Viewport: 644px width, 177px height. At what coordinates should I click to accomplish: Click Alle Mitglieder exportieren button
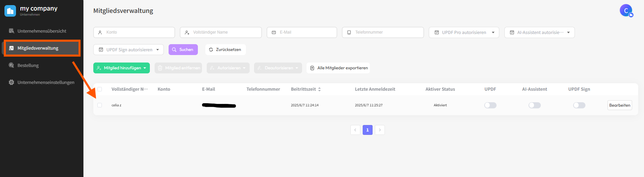click(x=338, y=68)
